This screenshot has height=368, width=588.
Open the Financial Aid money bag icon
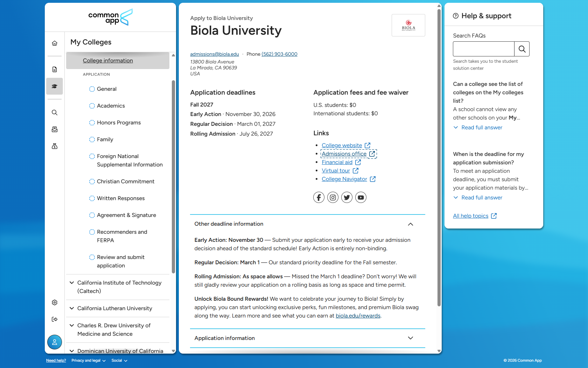point(55,146)
